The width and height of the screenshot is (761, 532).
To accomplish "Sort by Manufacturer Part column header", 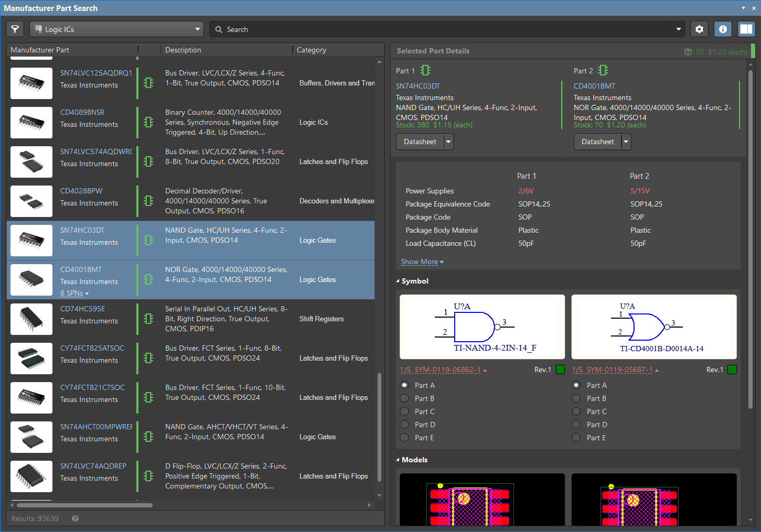I will (x=40, y=50).
